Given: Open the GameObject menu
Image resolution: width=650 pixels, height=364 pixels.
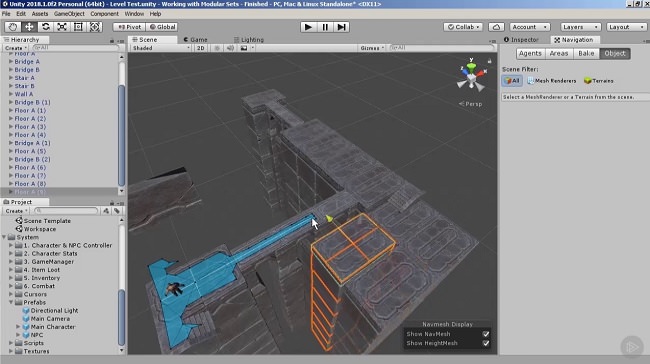Looking at the screenshot, I should pos(69,14).
